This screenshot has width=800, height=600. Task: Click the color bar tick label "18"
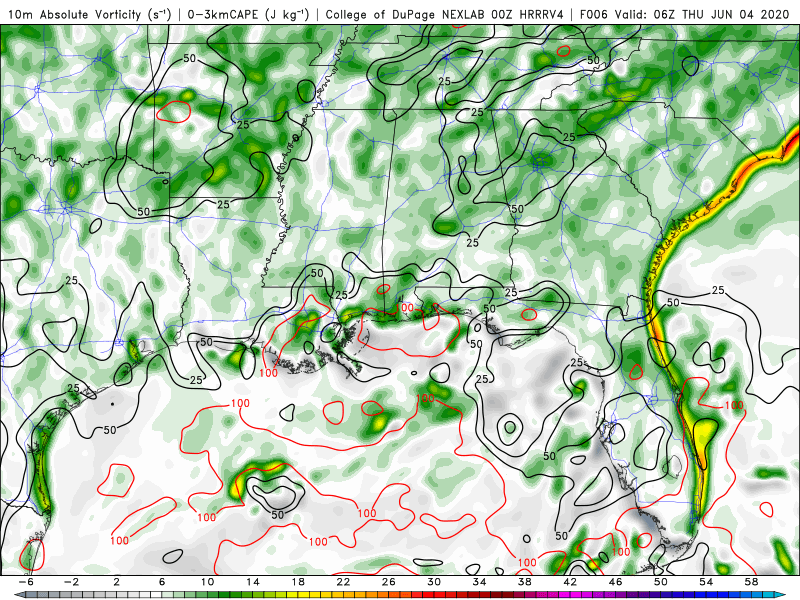(x=298, y=582)
